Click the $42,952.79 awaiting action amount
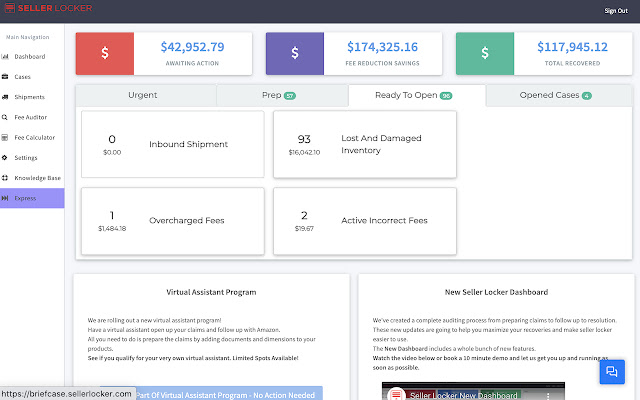The image size is (640, 400). [x=192, y=47]
